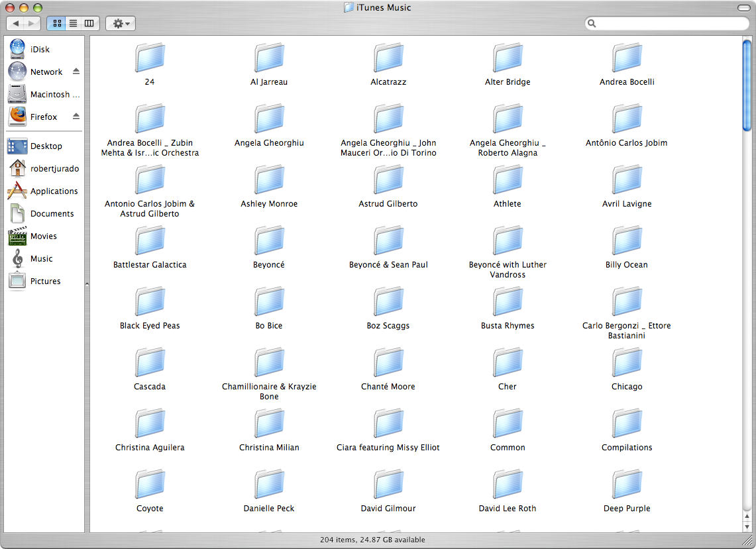
Task: Eject the Network volume
Action: tap(76, 72)
